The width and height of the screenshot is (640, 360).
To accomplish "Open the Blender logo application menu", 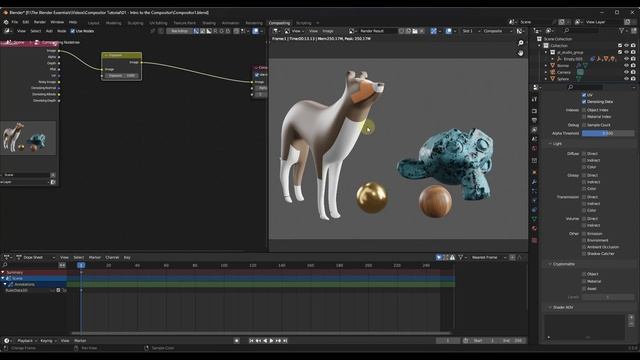I will (x=6, y=22).
